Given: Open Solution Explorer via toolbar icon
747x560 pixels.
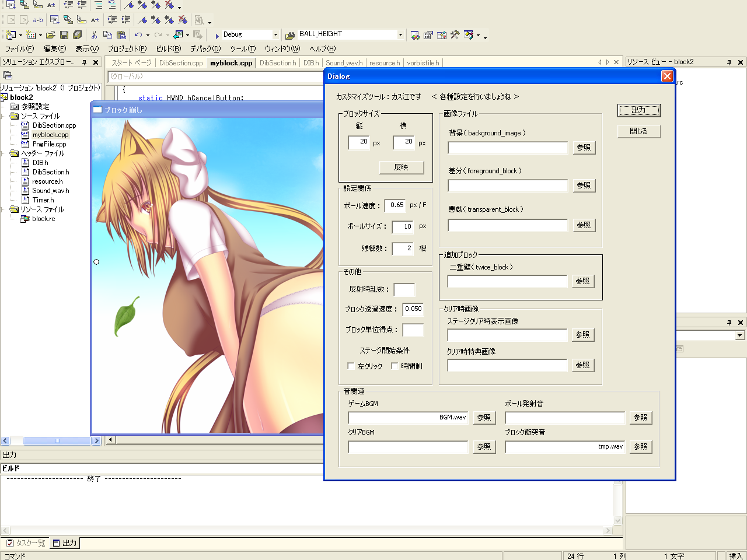Looking at the screenshot, I should pos(415,35).
